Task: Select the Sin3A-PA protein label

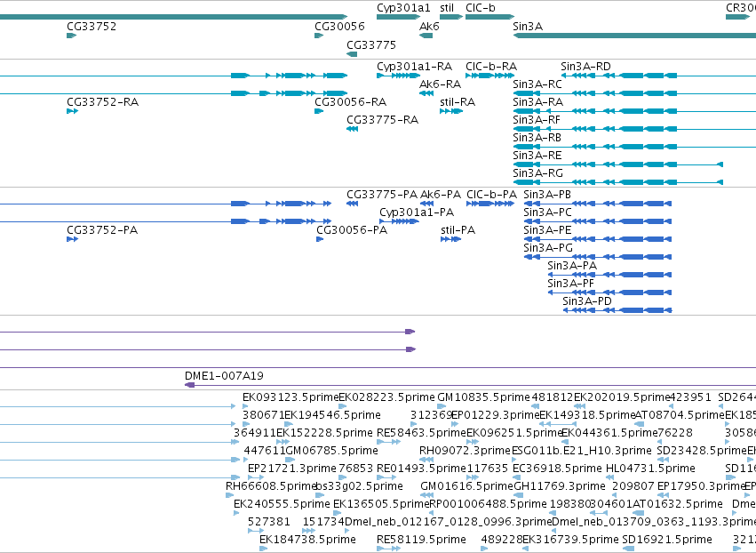Action: click(572, 266)
